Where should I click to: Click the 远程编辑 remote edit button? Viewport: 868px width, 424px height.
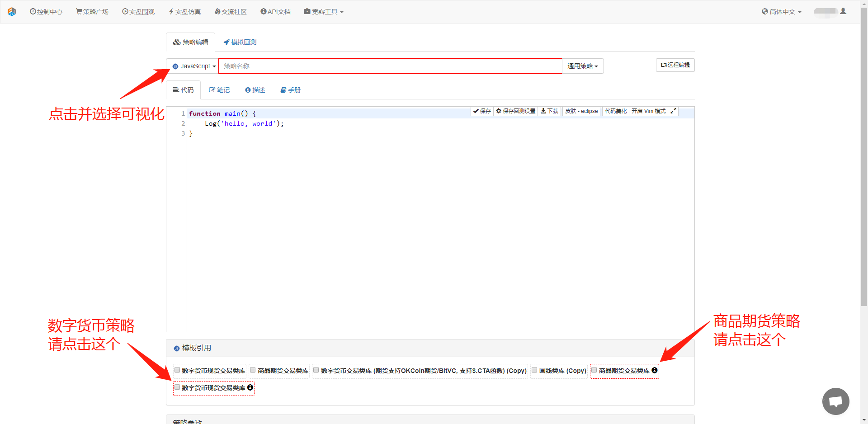(x=675, y=65)
